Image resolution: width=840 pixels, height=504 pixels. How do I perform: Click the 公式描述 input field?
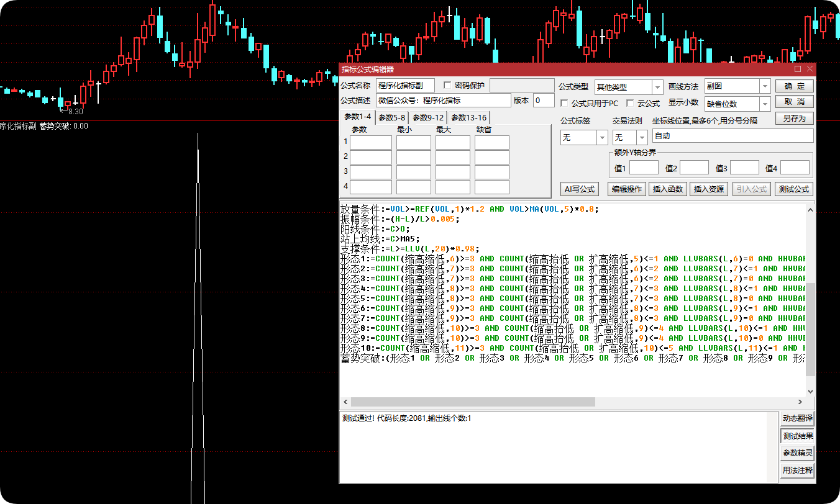[x=443, y=101]
